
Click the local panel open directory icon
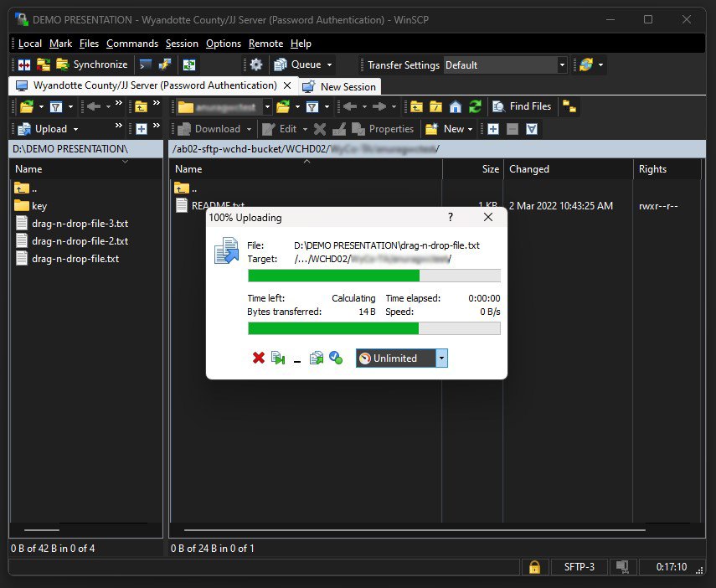pos(27,107)
